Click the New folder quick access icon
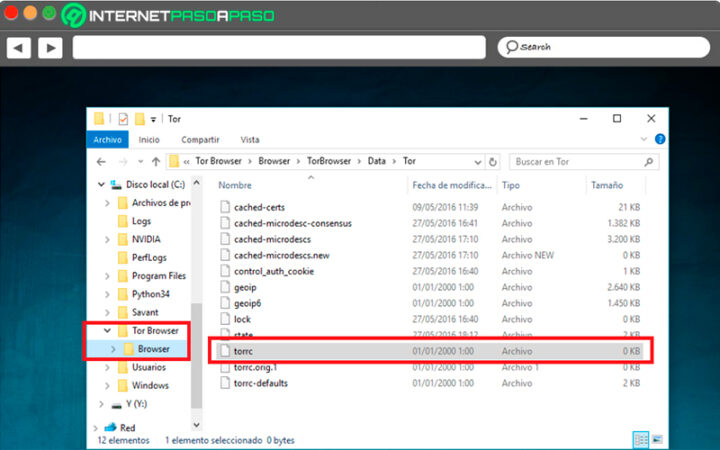 [140, 119]
